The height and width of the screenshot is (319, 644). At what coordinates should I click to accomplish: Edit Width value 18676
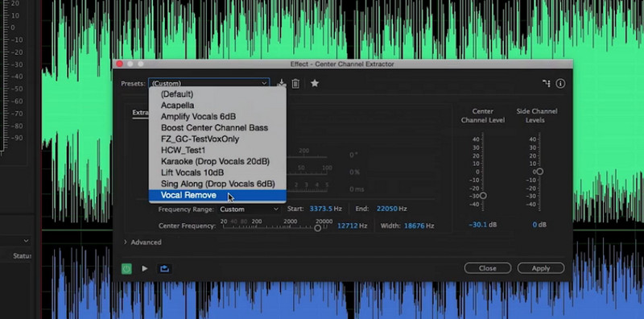415,226
